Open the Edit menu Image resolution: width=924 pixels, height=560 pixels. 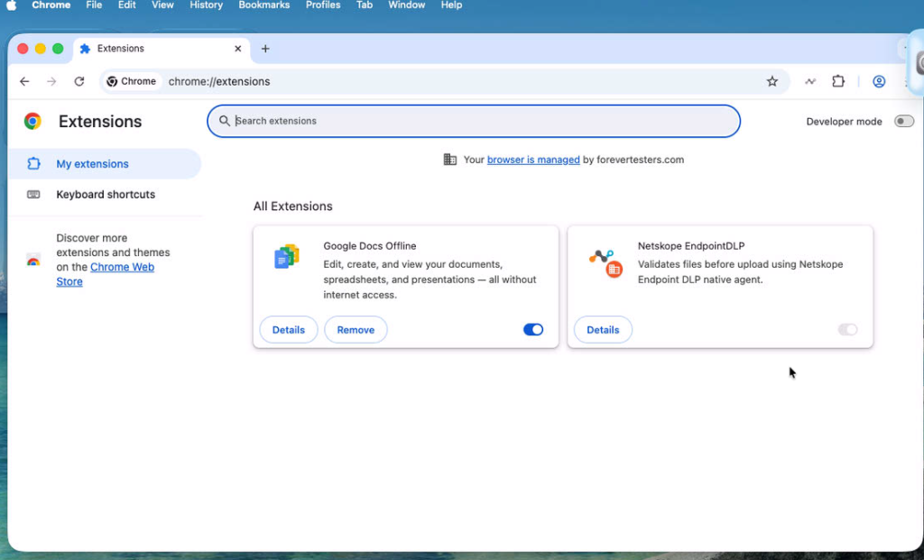126,5
